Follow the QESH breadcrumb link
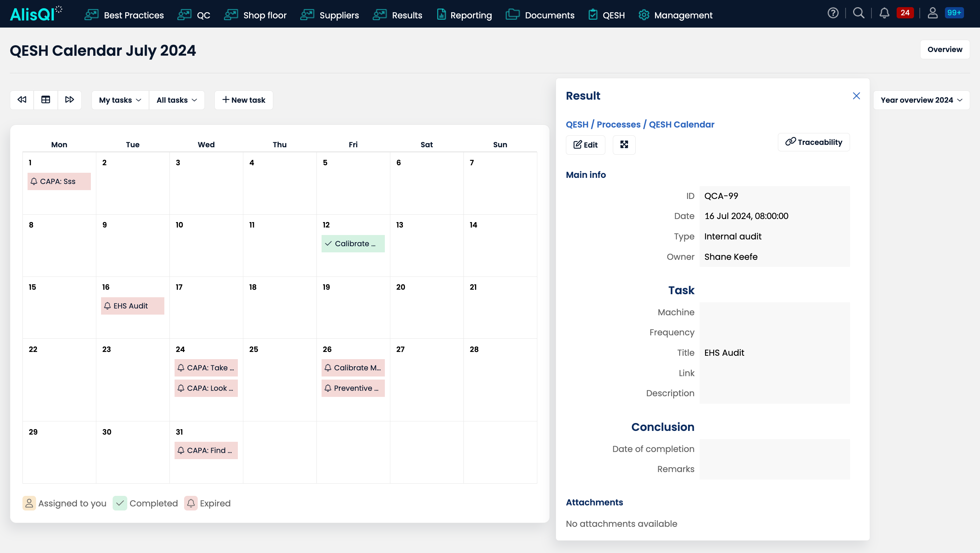This screenshot has height=553, width=980. pyautogui.click(x=577, y=124)
